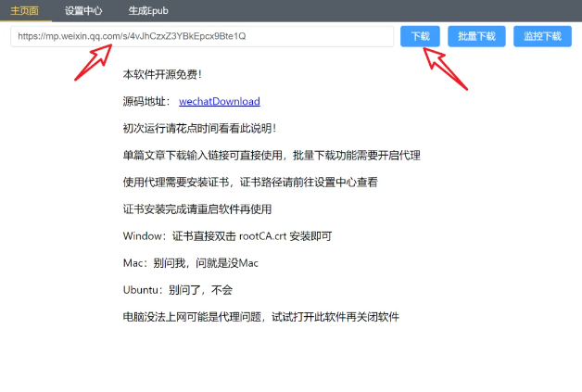Click the 监控下载 button
This screenshot has height=392, width=582.
coord(542,36)
